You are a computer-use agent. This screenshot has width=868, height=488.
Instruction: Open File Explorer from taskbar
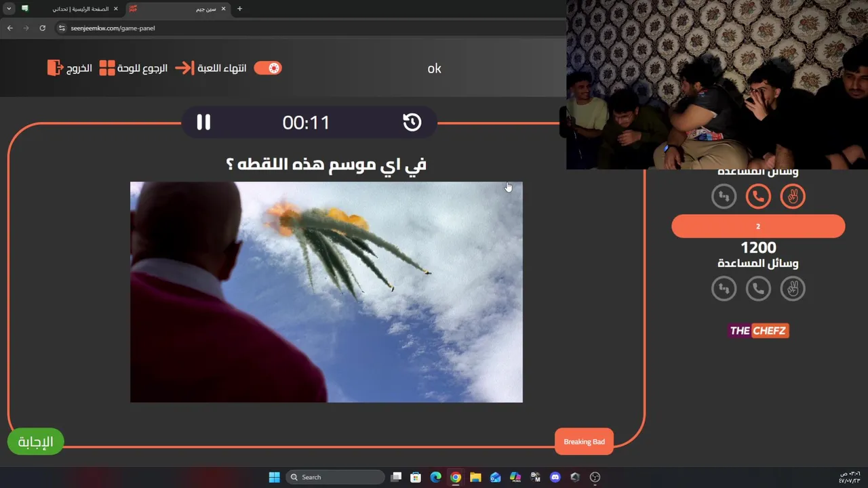(475, 477)
